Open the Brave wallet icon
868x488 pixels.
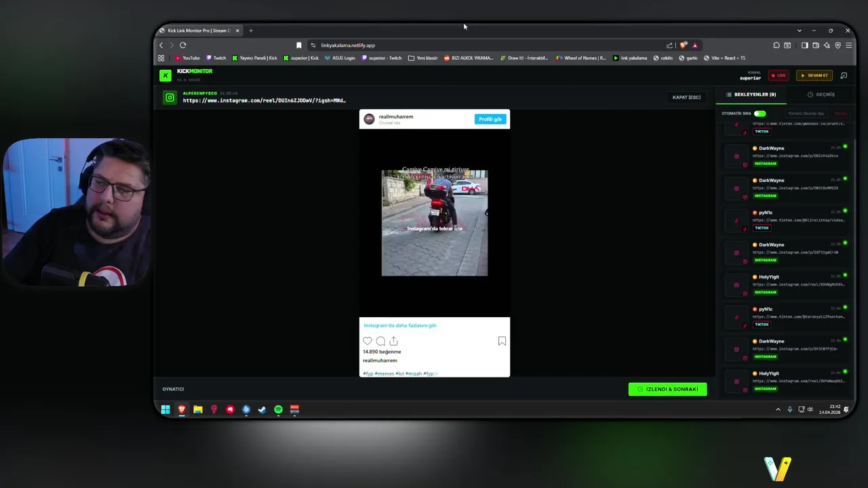click(x=816, y=45)
